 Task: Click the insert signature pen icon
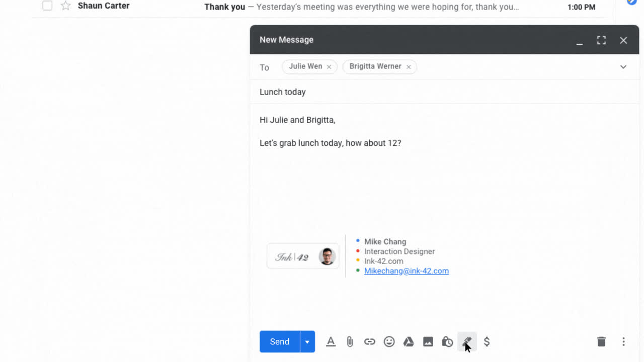pyautogui.click(x=467, y=342)
